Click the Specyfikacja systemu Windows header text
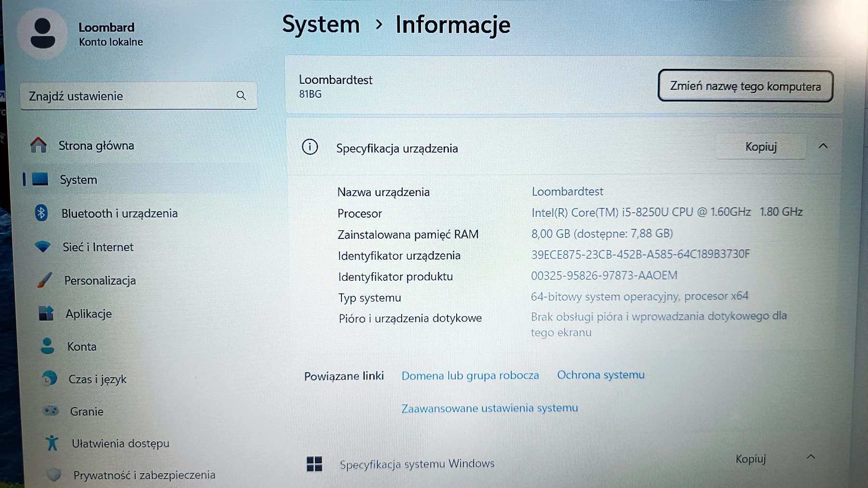 click(x=417, y=464)
